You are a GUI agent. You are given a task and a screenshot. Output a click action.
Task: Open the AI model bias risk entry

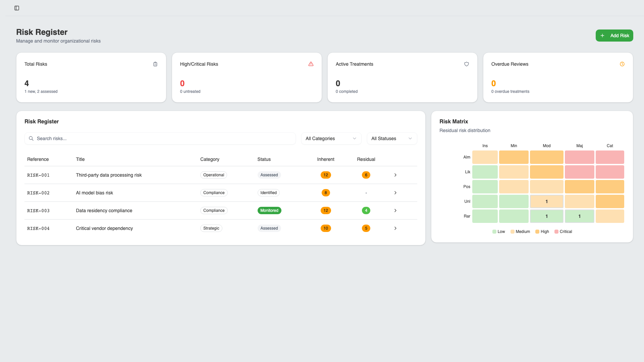tap(95, 193)
